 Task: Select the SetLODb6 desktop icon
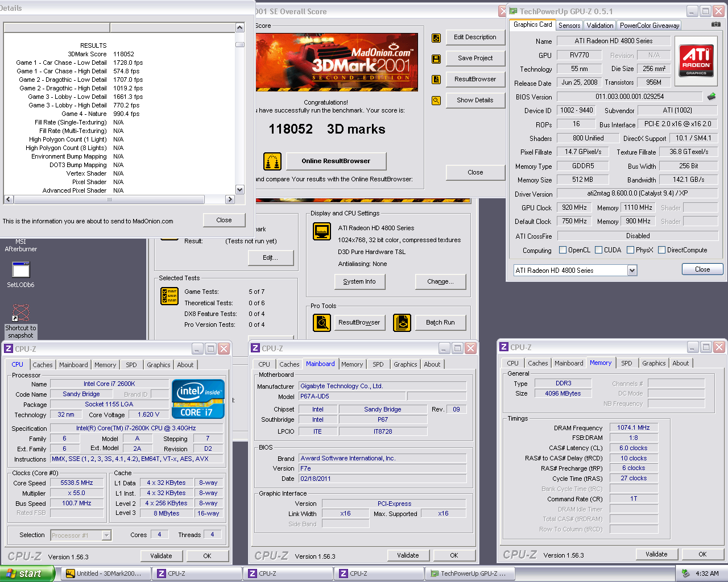click(21, 271)
